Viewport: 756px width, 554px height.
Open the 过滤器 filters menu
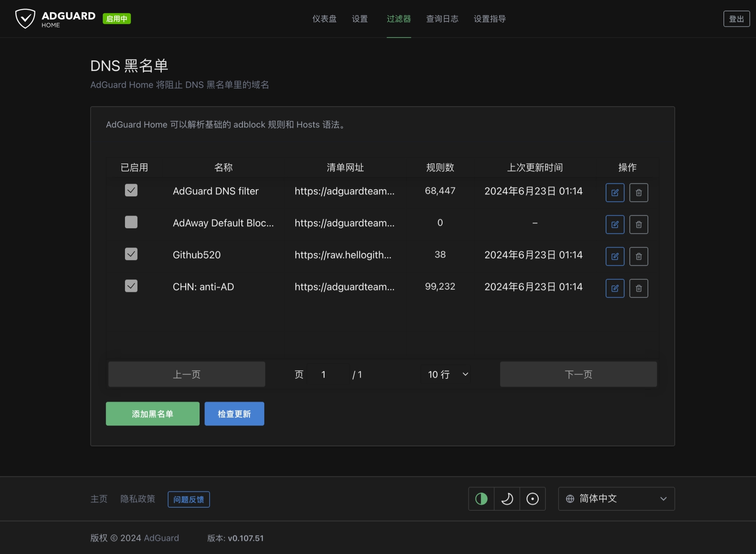[x=399, y=19]
